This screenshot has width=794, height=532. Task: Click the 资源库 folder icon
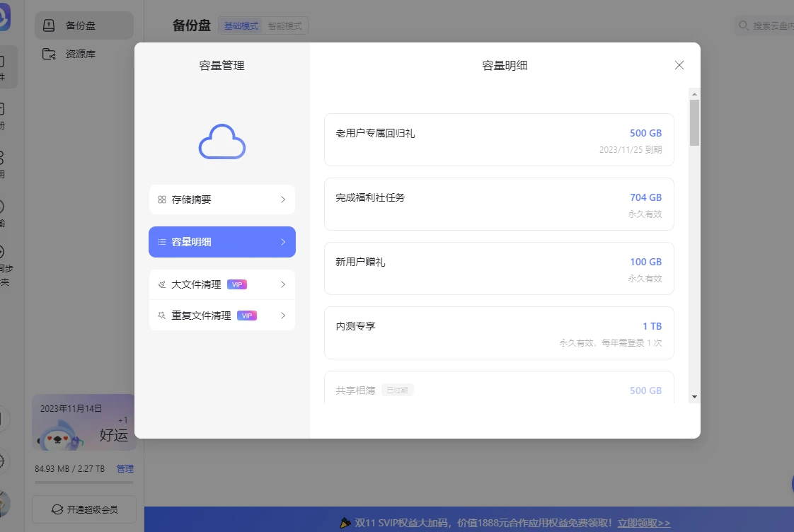(x=49, y=54)
